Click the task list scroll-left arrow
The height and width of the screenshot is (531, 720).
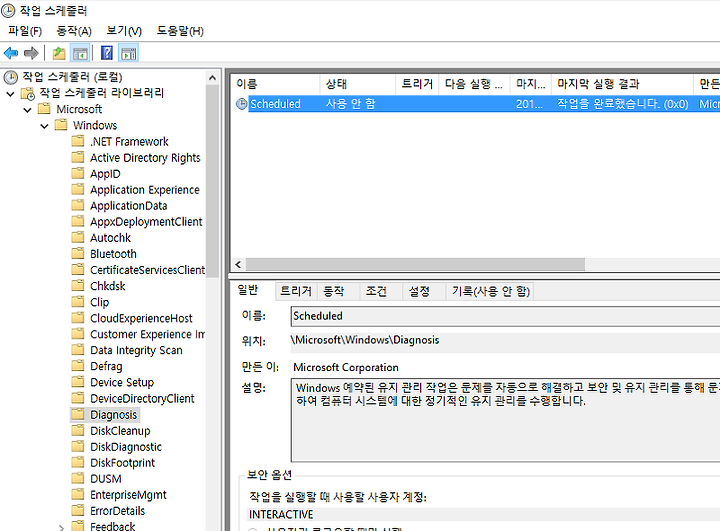click(x=238, y=264)
